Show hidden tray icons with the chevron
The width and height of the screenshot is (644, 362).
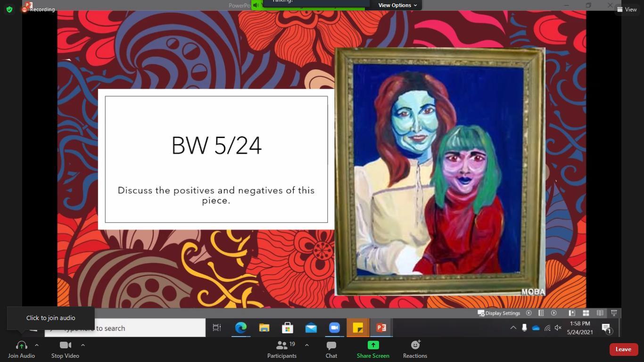pyautogui.click(x=513, y=328)
